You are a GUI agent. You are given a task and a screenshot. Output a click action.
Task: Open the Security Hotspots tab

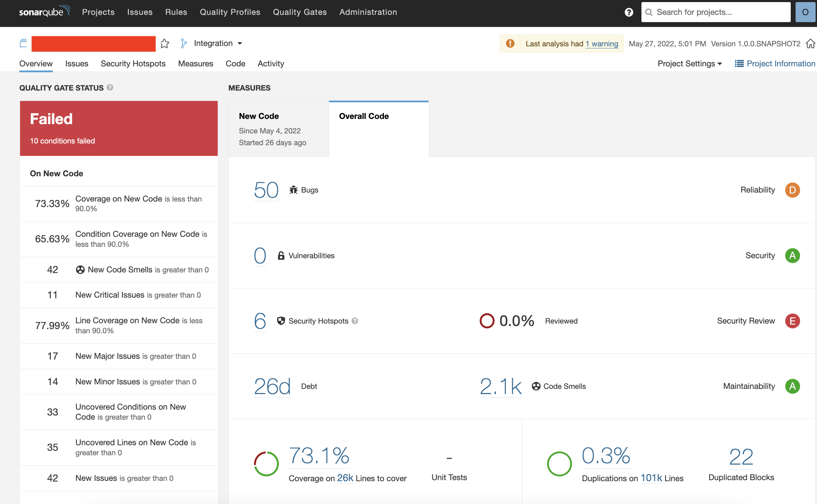[133, 64]
